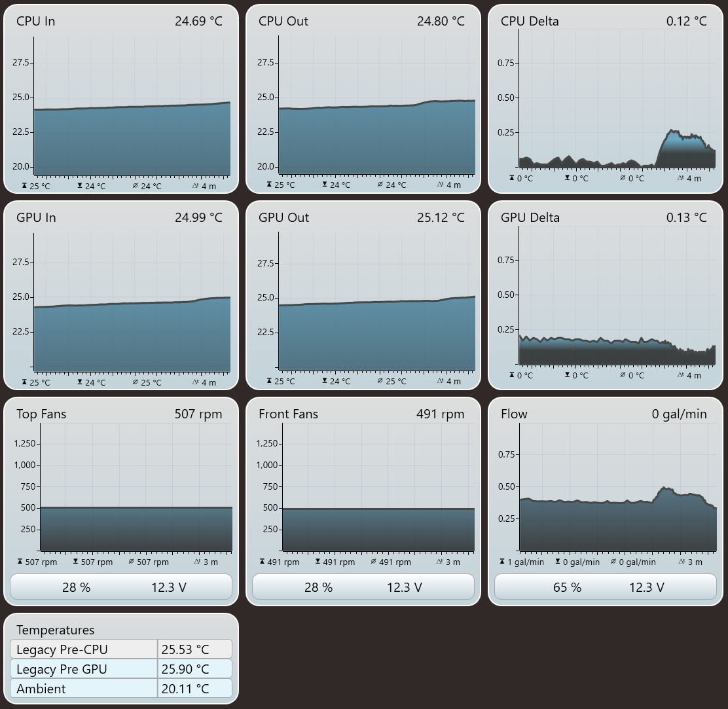Click the Flow panel title
This screenshot has width=728, height=709.
[x=514, y=414]
